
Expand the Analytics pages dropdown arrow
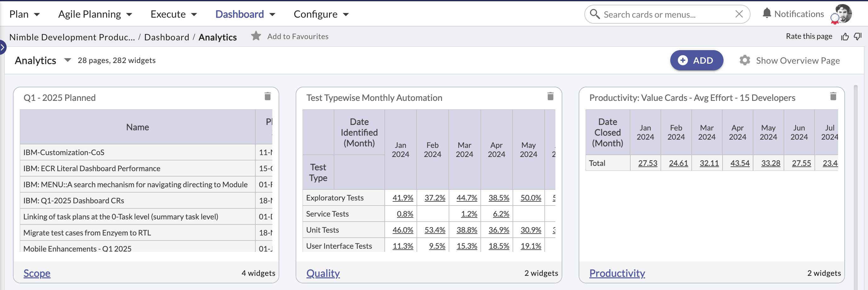point(67,60)
